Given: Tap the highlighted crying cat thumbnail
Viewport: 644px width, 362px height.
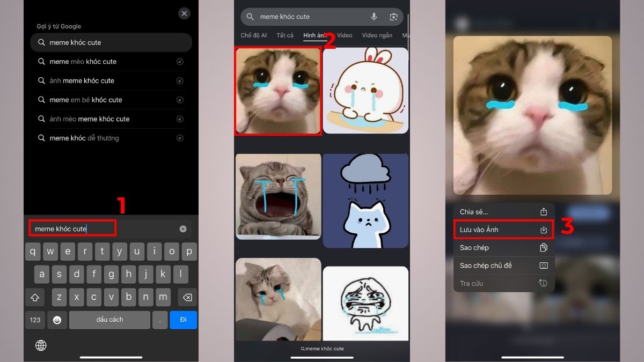Looking at the screenshot, I should click(x=277, y=90).
